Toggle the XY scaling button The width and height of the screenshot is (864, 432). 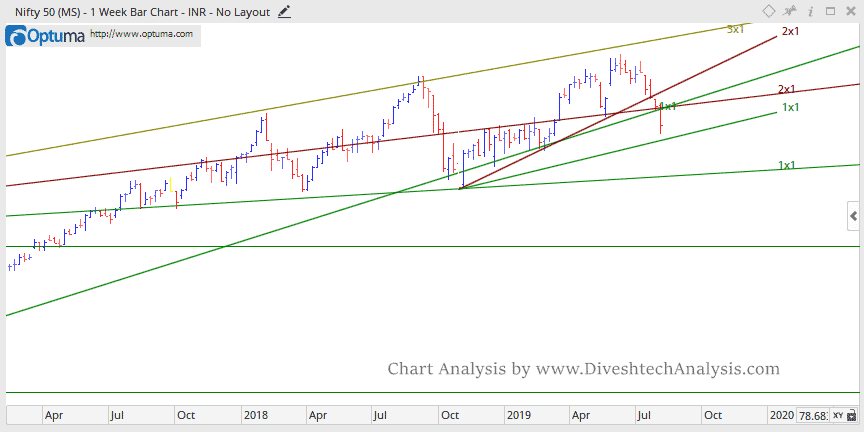(837, 415)
